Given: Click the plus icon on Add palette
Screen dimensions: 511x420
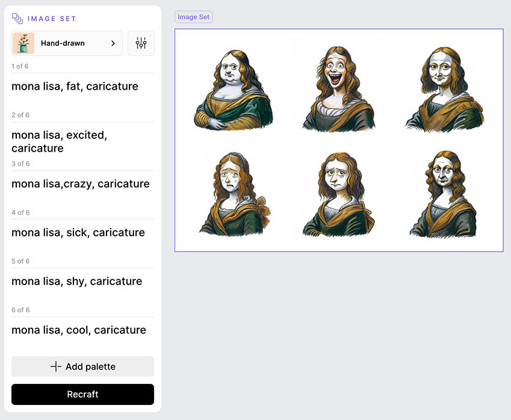Looking at the screenshot, I should click(x=56, y=366).
